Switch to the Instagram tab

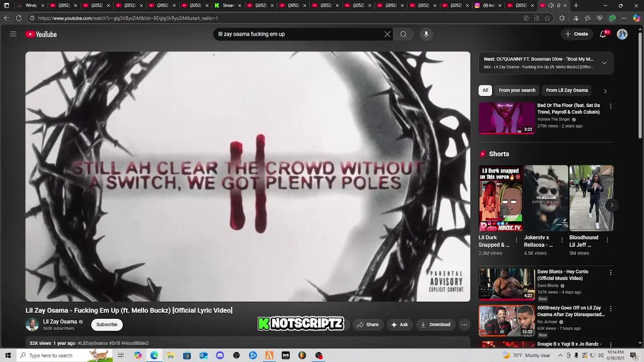coord(489,6)
